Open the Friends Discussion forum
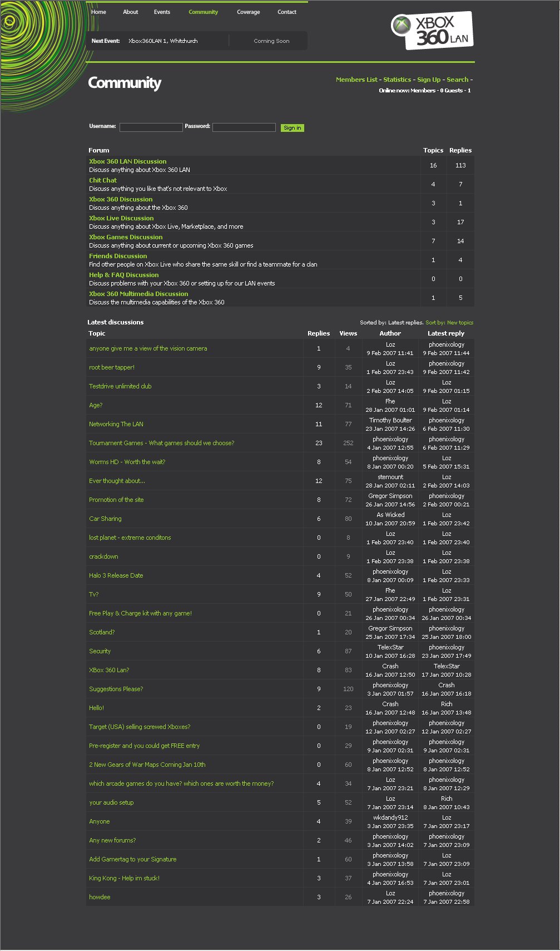The width and height of the screenshot is (560, 951). pos(118,256)
